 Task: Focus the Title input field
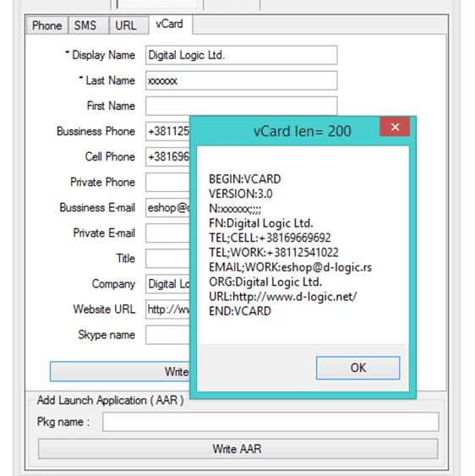click(168, 259)
